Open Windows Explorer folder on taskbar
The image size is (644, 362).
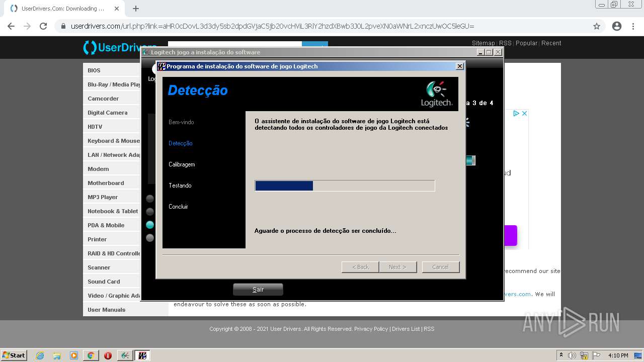click(x=57, y=355)
